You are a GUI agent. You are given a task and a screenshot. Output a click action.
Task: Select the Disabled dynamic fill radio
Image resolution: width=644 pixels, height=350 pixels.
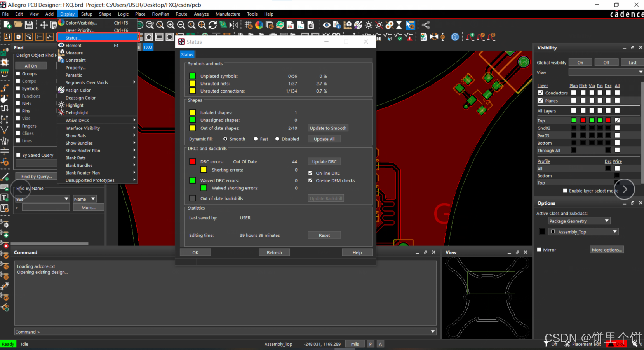click(277, 139)
